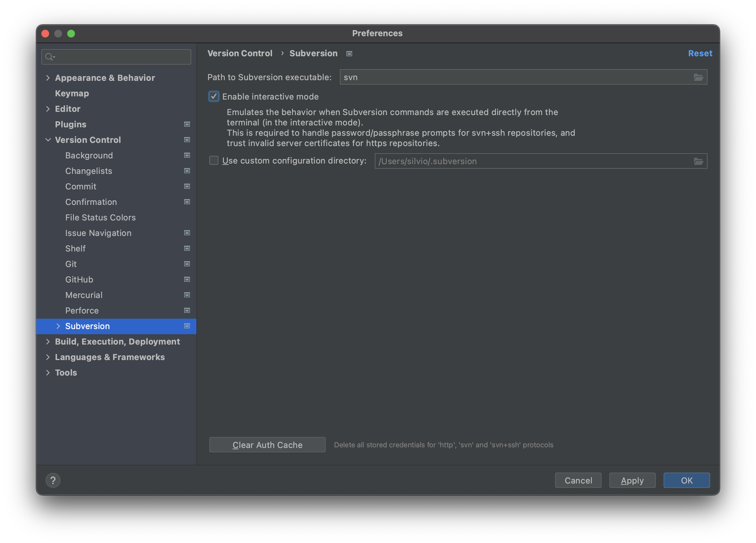The height and width of the screenshot is (543, 756).
Task: Expand the Subversion tree node
Action: 58,326
